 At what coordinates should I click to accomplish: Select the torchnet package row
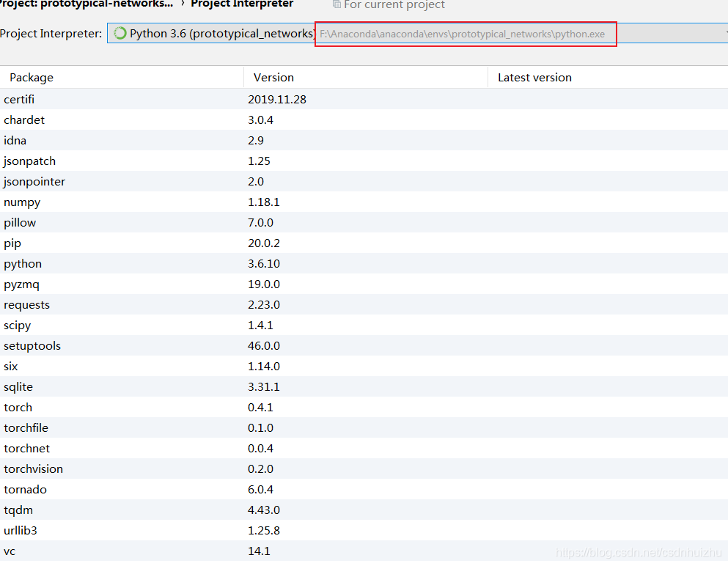(364, 449)
